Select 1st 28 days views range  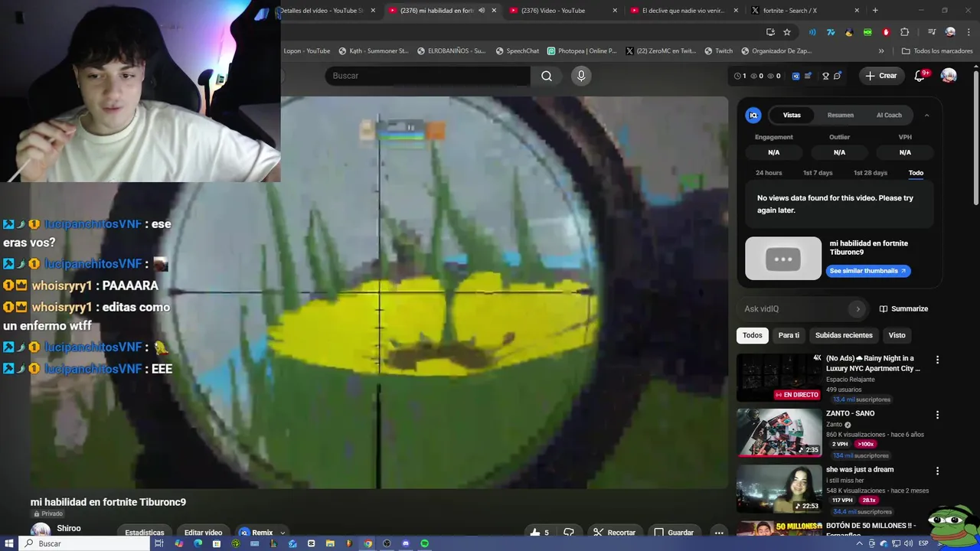coord(871,173)
